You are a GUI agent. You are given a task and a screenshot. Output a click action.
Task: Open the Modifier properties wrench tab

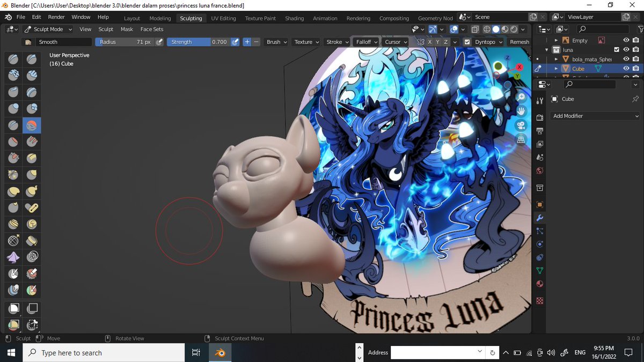pos(540,218)
